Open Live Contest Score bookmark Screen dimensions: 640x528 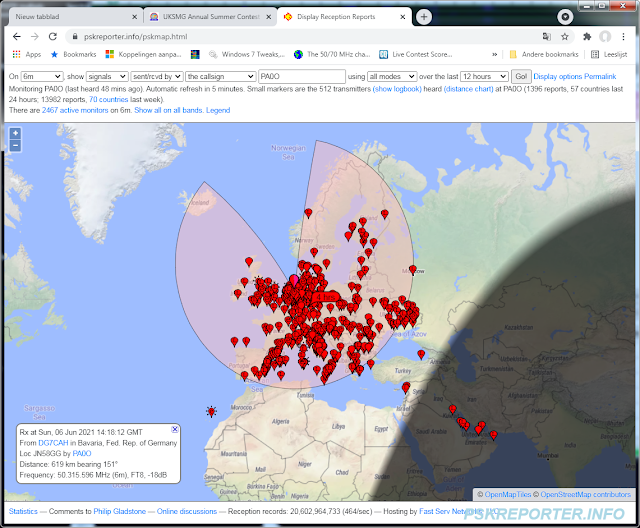pos(416,54)
